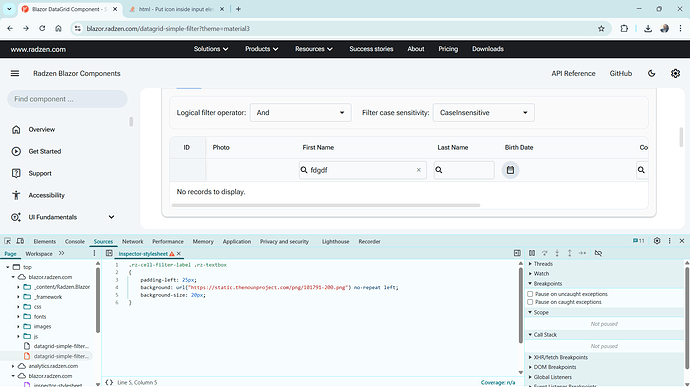Open theme settings with the gear icon
This screenshot has height=387, width=690.
pos(675,74)
